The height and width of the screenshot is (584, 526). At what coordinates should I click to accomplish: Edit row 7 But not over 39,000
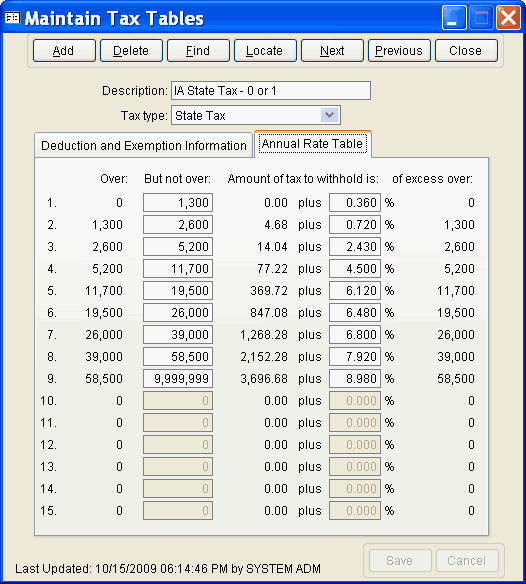pyautogui.click(x=178, y=334)
